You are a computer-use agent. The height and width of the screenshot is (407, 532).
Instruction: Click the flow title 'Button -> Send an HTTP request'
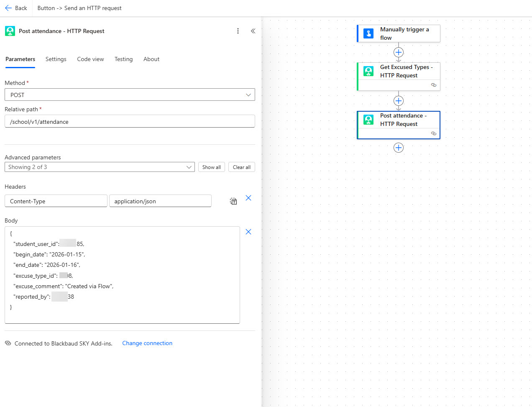[x=79, y=8]
